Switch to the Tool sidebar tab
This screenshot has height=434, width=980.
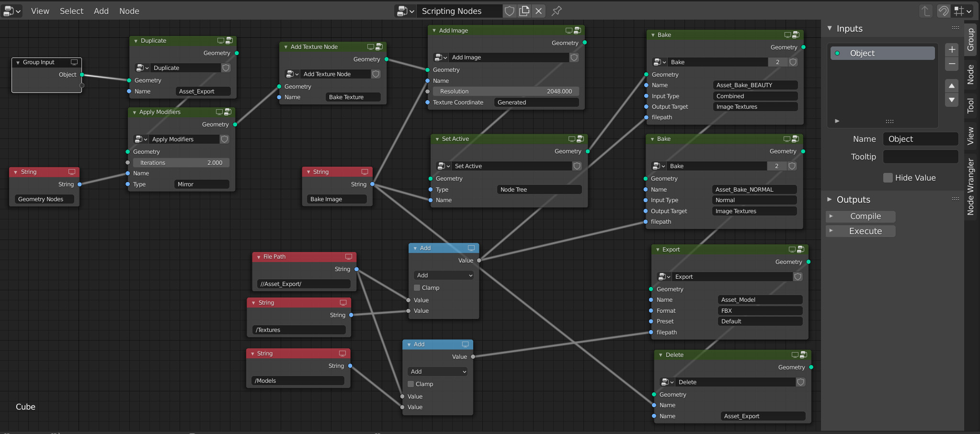point(970,105)
